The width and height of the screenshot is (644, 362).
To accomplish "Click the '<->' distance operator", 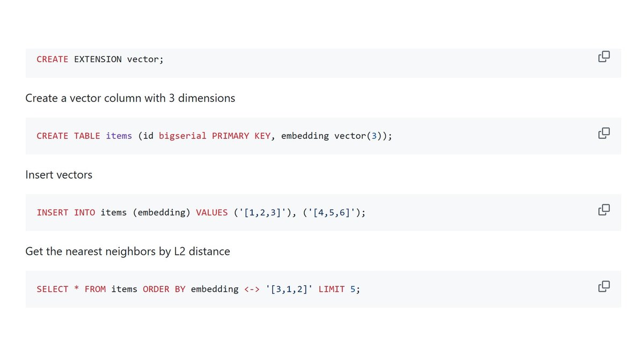I will pyautogui.click(x=252, y=289).
